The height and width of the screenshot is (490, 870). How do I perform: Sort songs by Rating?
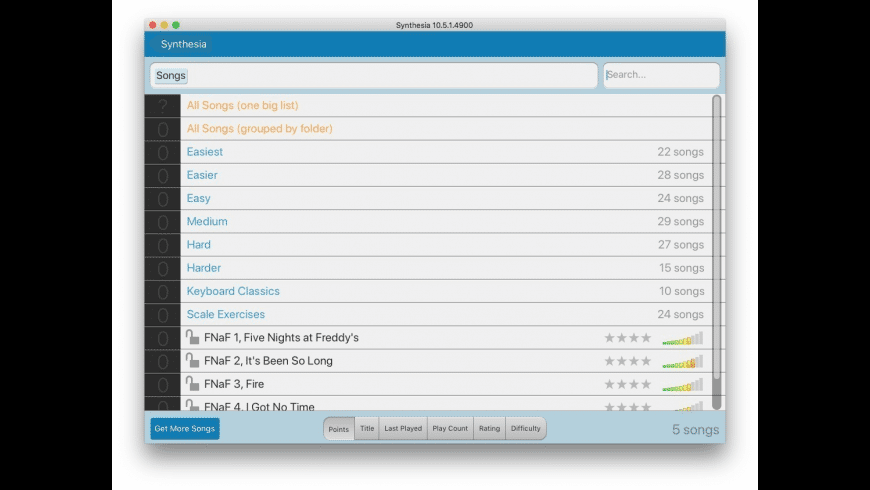[x=489, y=428]
